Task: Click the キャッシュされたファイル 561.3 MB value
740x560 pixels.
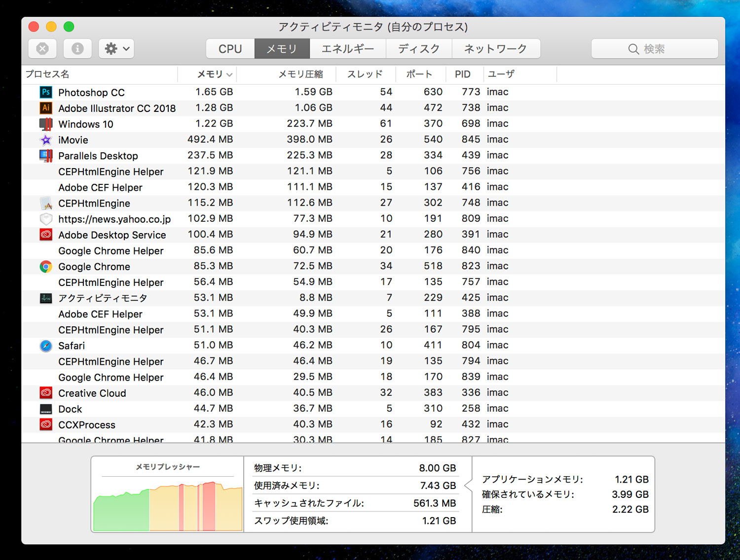Action: (435, 503)
